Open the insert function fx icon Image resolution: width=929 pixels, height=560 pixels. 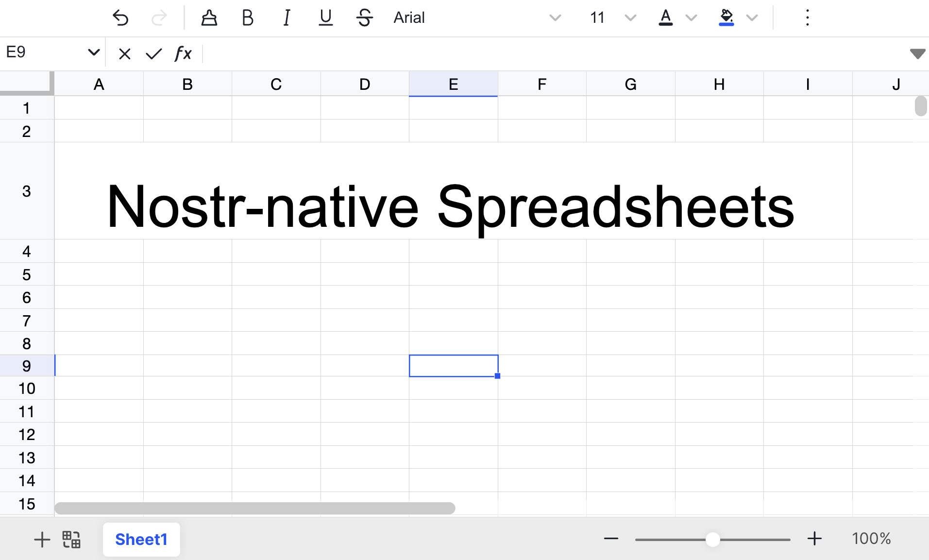183,54
